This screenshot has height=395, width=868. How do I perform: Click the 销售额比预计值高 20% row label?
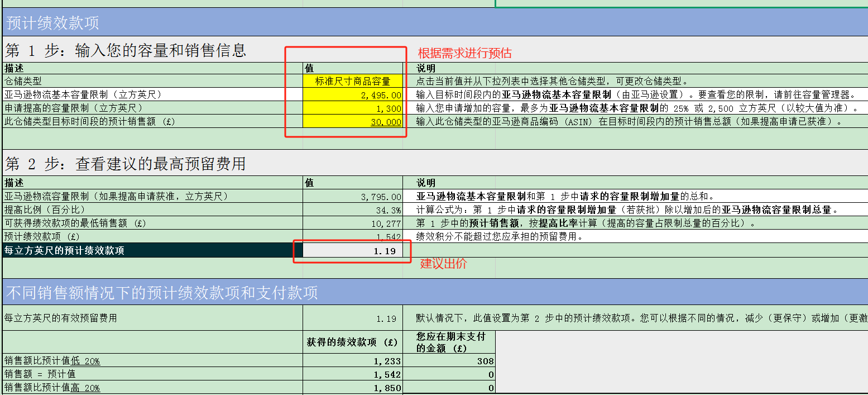click(x=52, y=388)
